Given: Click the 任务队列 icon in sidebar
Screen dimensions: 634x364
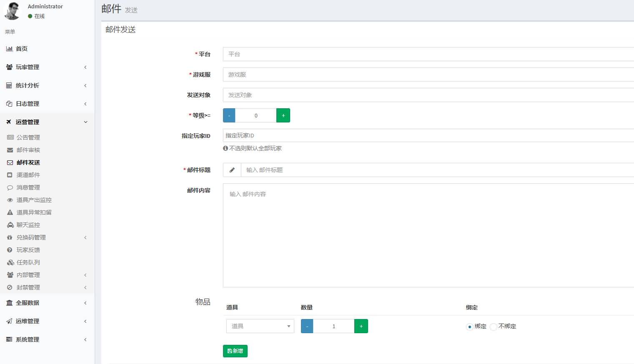Looking at the screenshot, I should 10,262.
